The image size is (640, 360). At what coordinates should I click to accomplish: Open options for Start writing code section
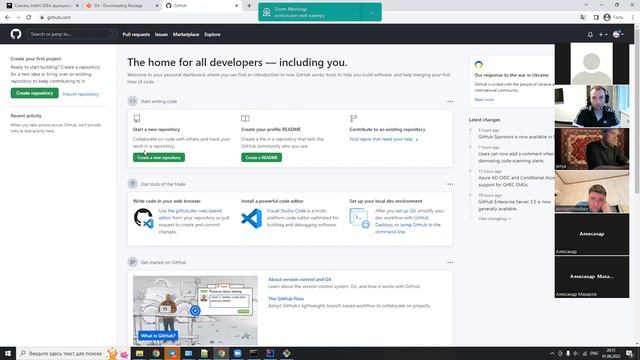pos(450,101)
